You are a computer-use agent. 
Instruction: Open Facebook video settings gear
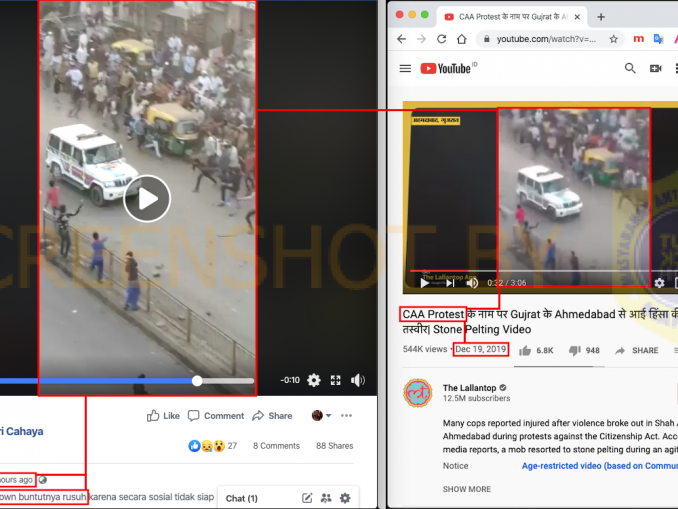pyautogui.click(x=314, y=380)
